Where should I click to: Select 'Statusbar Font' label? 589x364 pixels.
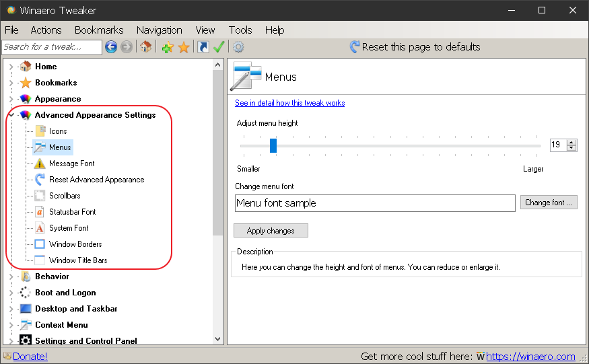tap(73, 212)
